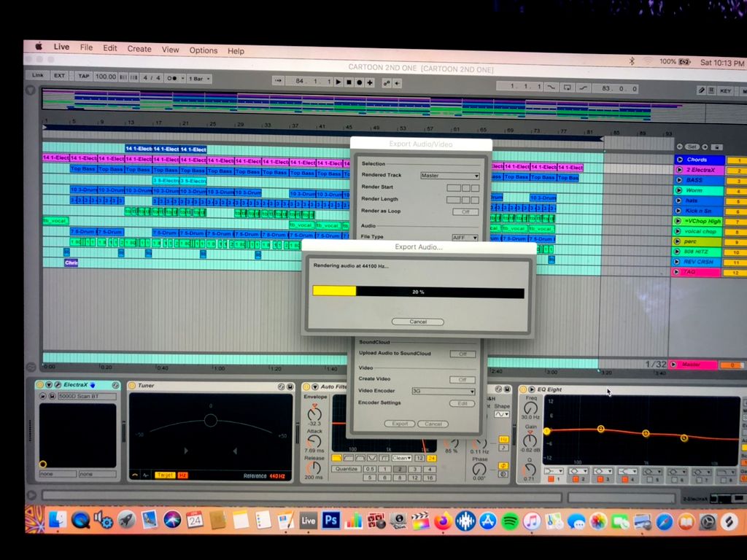Screen dimensions: 747x560
Task: Click the Tuner Hz display button
Action: point(182,475)
